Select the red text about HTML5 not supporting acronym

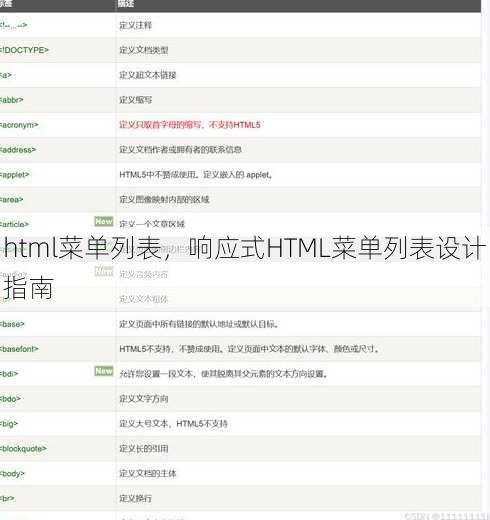point(190,125)
